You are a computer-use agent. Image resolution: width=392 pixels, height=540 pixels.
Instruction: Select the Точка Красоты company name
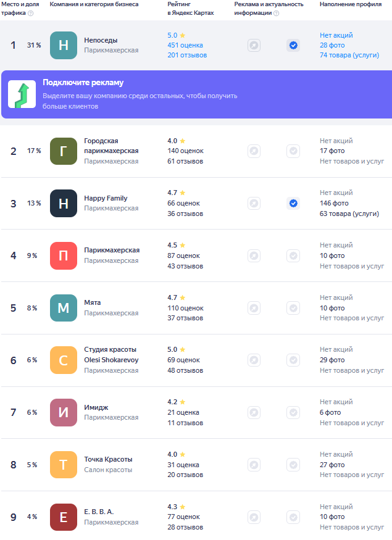click(108, 459)
